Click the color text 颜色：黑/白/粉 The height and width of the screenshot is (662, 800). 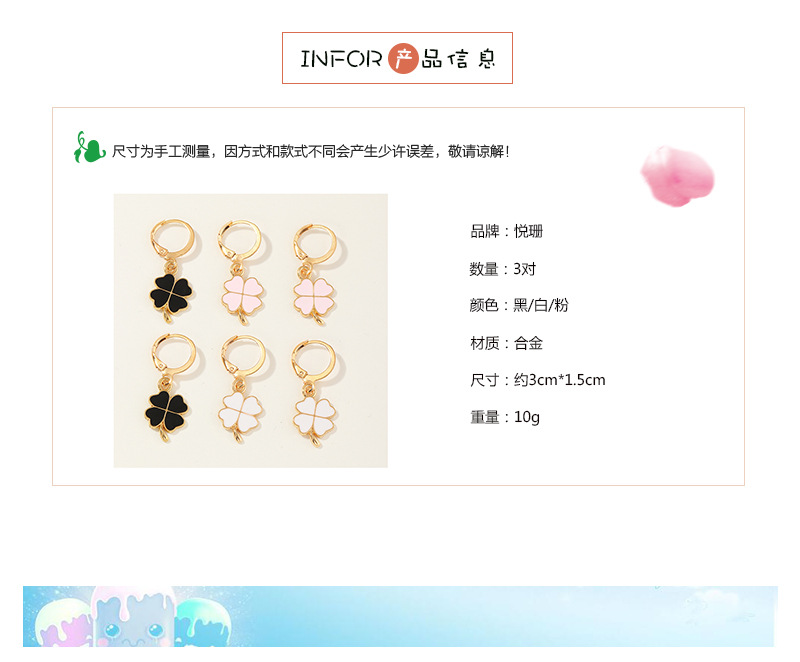point(519,305)
